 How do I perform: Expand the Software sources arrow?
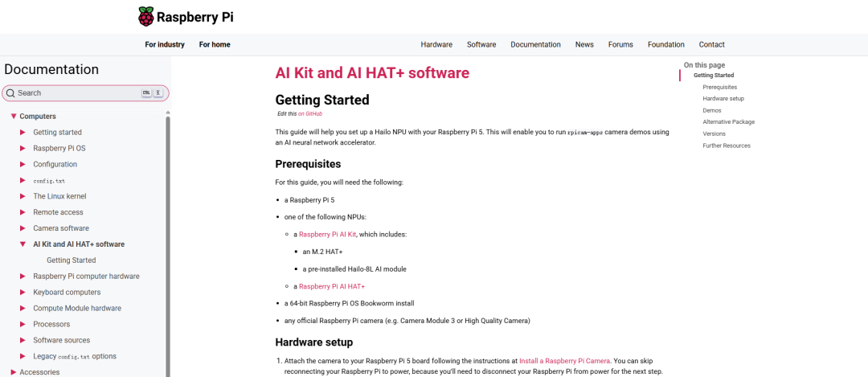point(23,341)
